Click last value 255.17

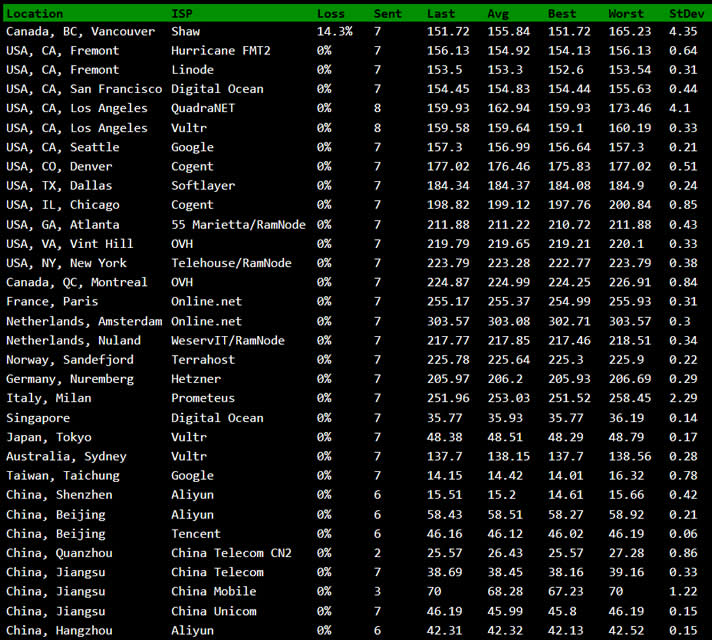point(448,302)
